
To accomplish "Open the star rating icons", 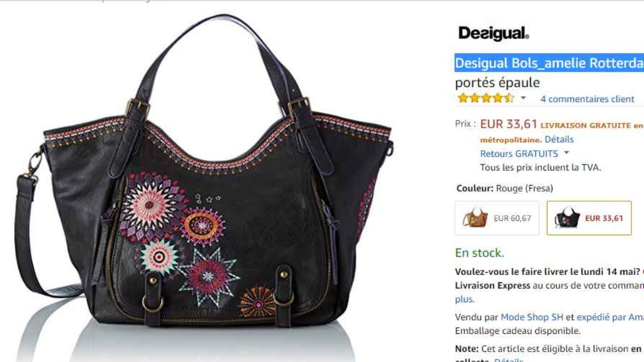I will tap(486, 99).
